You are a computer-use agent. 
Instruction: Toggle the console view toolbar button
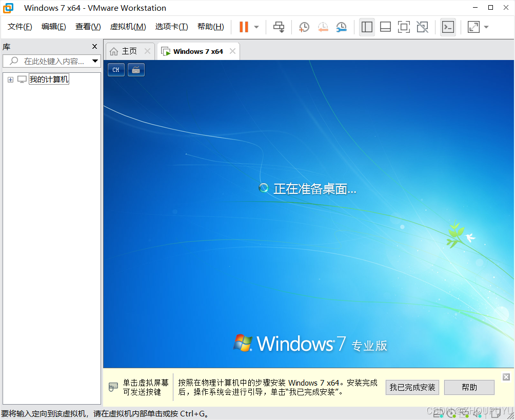(448, 27)
